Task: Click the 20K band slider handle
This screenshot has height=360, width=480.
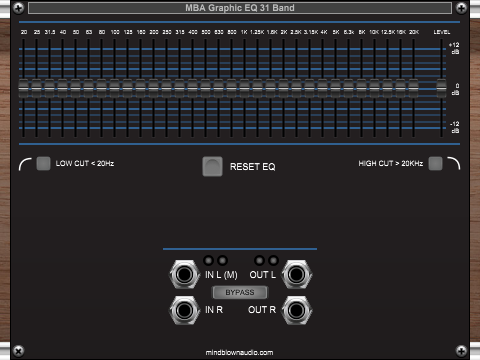Action: [x=413, y=88]
